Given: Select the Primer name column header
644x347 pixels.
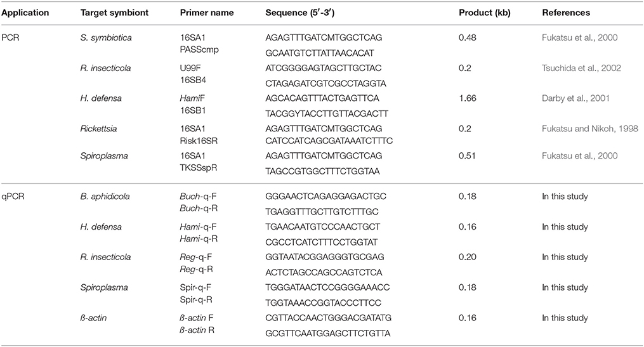Looking at the screenshot, I should point(207,13).
